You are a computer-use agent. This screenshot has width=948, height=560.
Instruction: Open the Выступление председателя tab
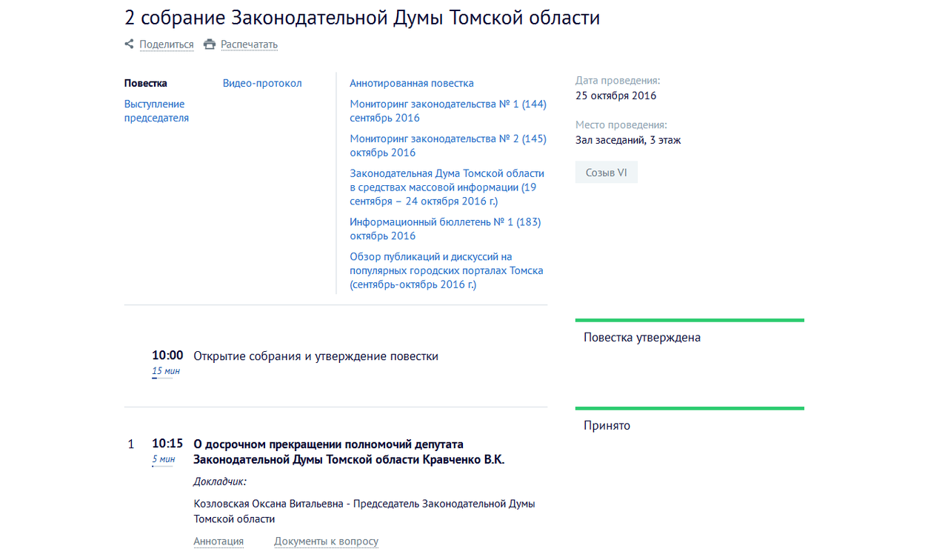[x=156, y=111]
